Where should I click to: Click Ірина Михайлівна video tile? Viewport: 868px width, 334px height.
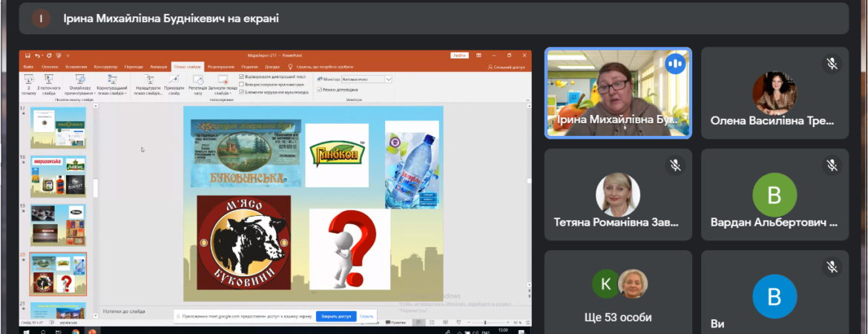(618, 93)
